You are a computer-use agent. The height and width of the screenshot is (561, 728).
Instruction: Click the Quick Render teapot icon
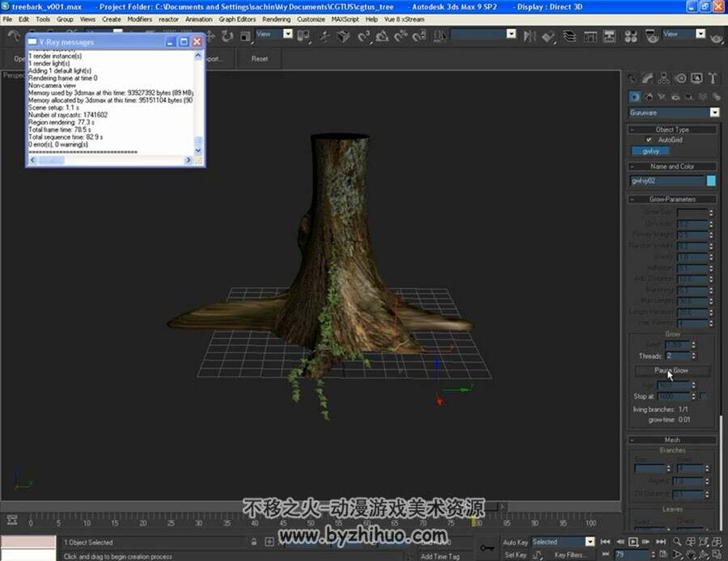(717, 37)
